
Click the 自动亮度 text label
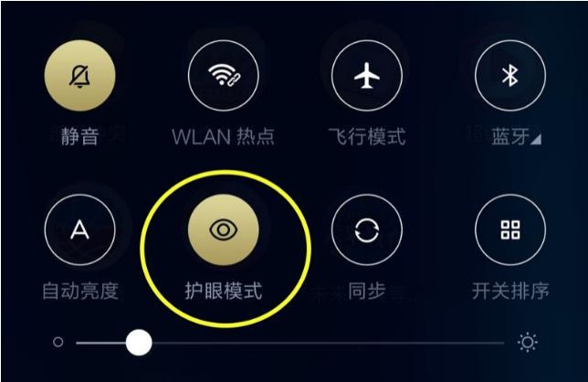[79, 291]
